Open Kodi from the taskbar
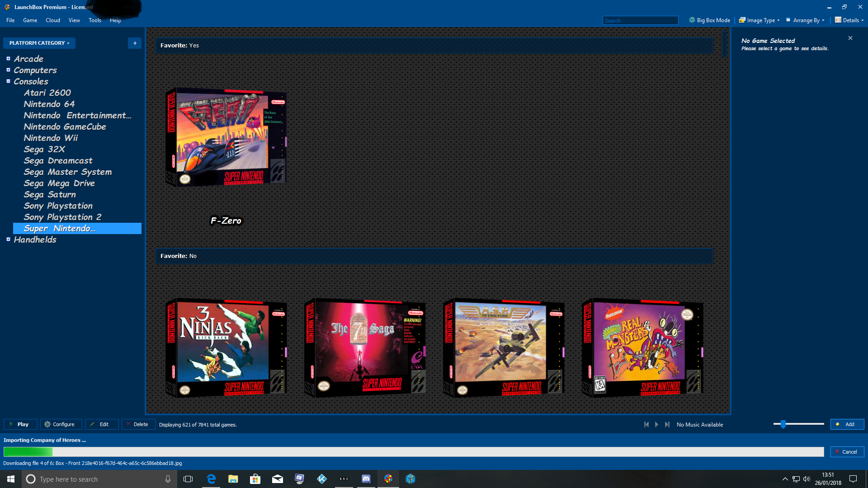868x488 pixels. coord(322,479)
